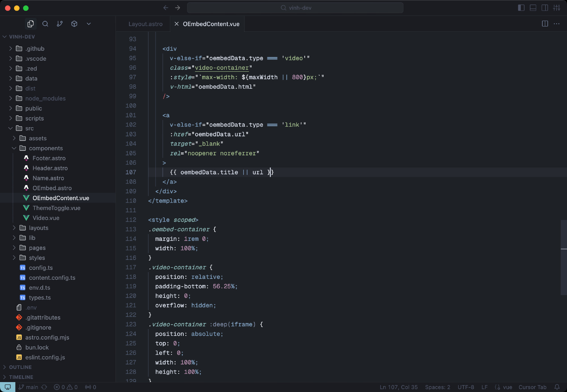Go back with the left arrow
This screenshot has width=567, height=392.
point(166,8)
